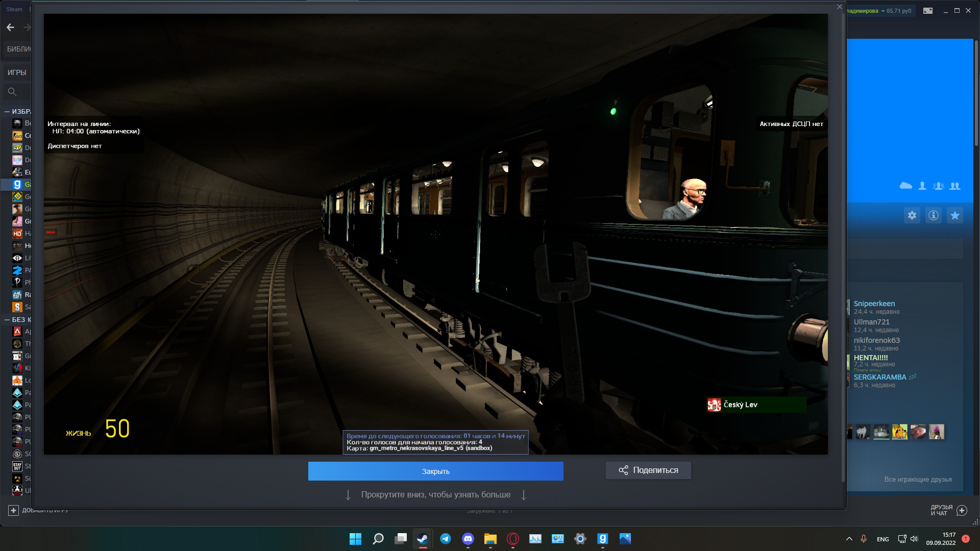Toggle the favorite star icon
The image size is (980, 551).
coord(955,215)
